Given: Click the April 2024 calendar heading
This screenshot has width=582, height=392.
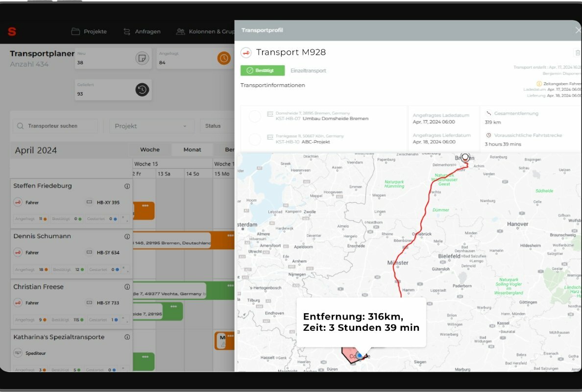Looking at the screenshot, I should (36, 150).
